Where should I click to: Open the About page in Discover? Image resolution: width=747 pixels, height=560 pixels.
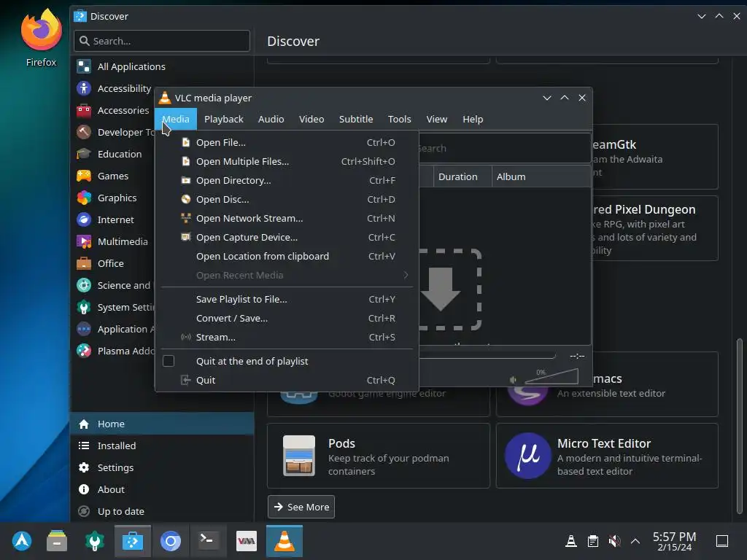coord(162,489)
